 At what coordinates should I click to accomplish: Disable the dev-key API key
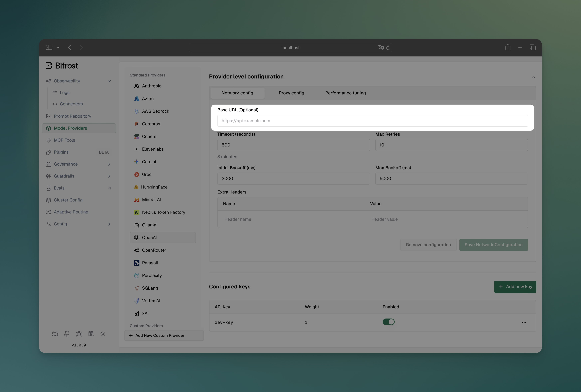click(x=388, y=322)
